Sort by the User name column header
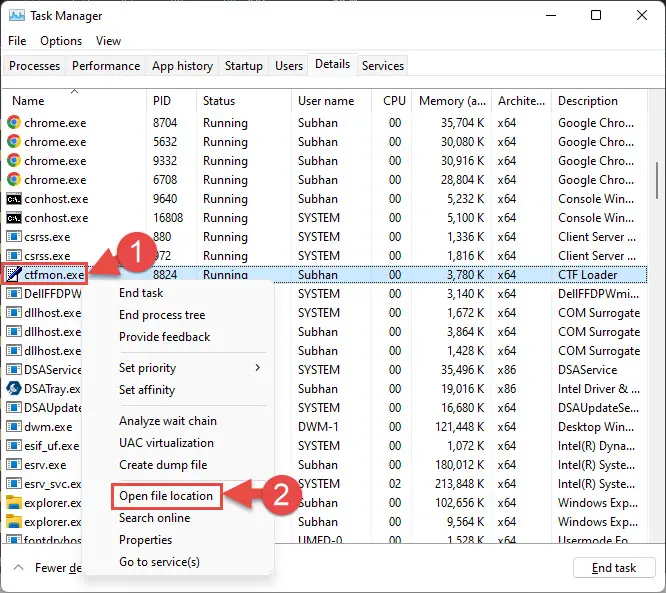Screen dimensions: 666x593 [332, 101]
